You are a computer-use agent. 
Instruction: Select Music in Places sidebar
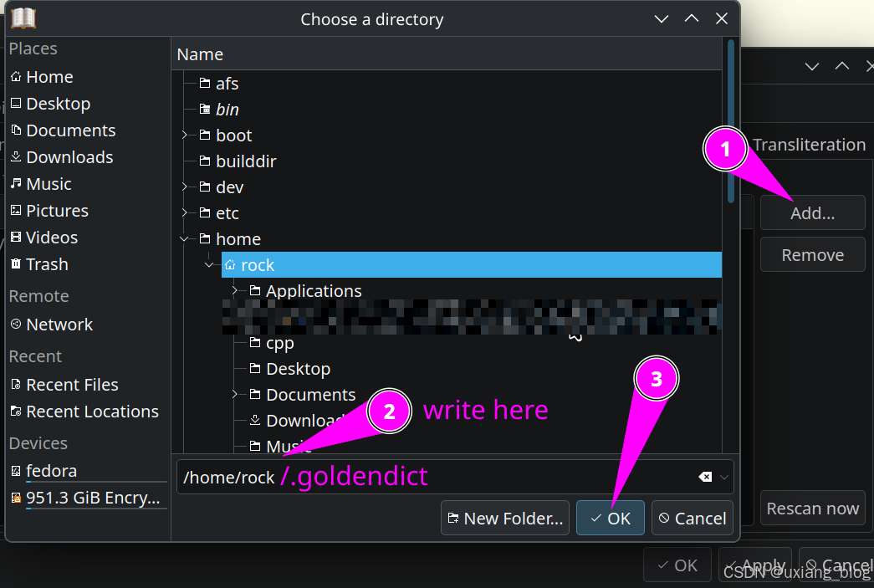41,184
